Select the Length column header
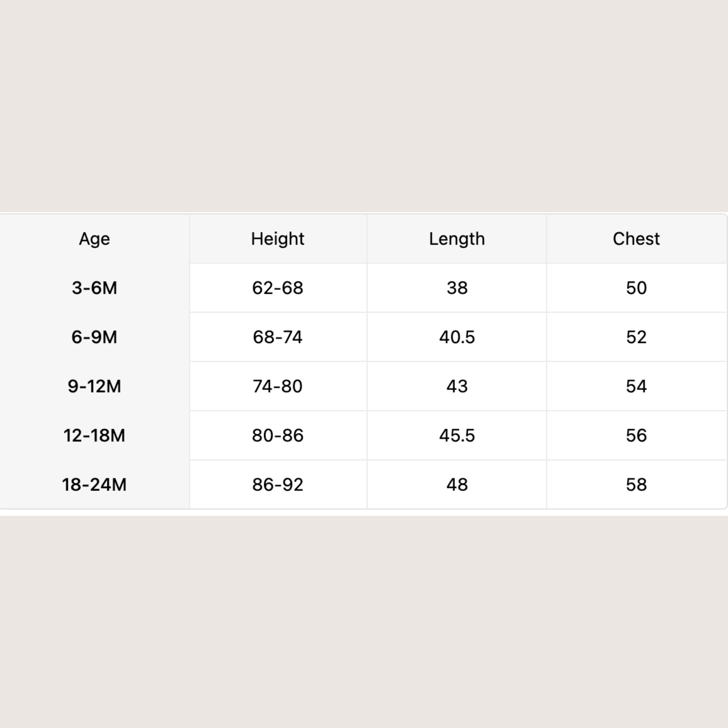Viewport: 728px width, 728px height. 457,239
